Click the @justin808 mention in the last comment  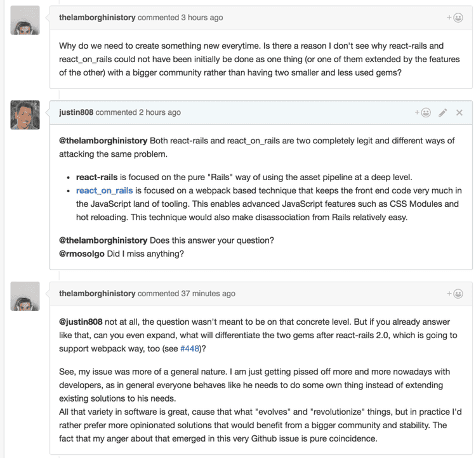coord(79,322)
